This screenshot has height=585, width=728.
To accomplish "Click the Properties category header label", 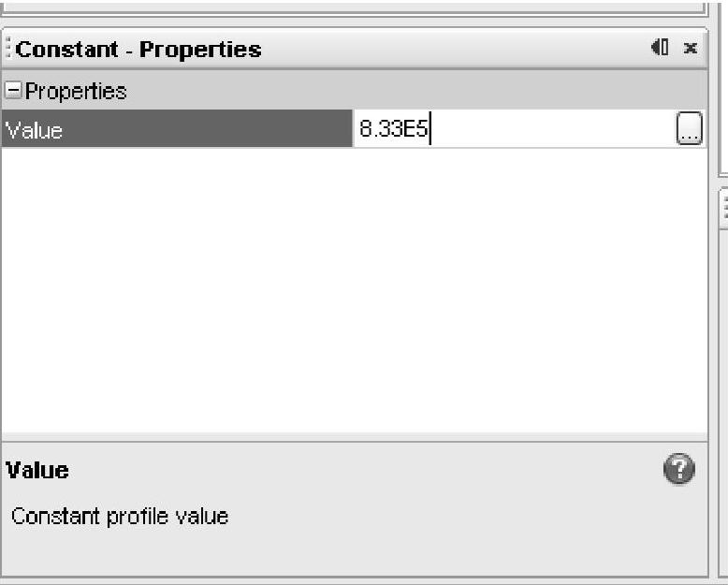I will (x=76, y=91).
